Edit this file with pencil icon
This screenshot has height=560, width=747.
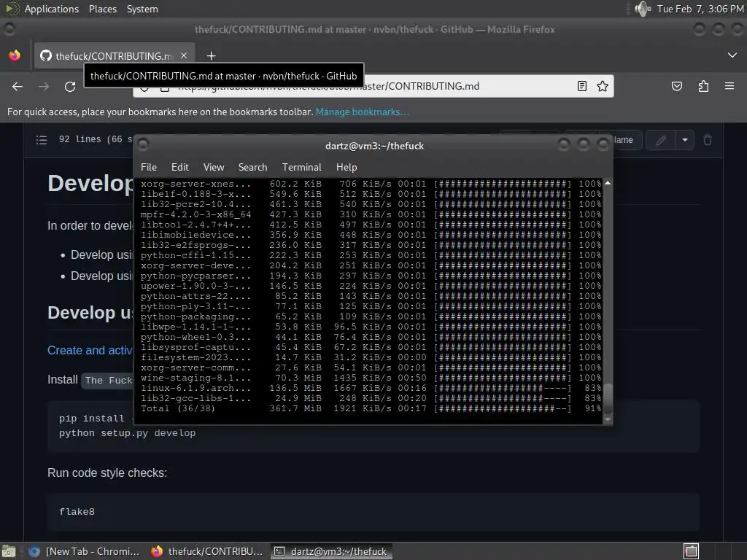(x=661, y=140)
